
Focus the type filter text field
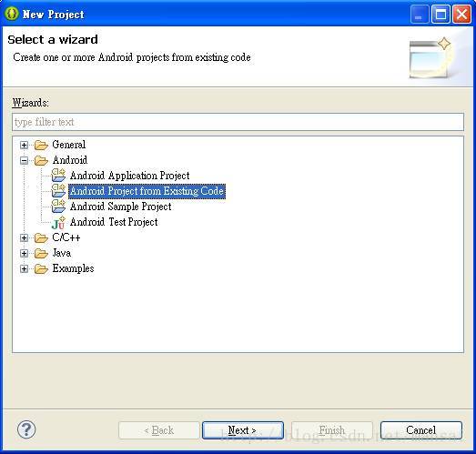(238, 122)
